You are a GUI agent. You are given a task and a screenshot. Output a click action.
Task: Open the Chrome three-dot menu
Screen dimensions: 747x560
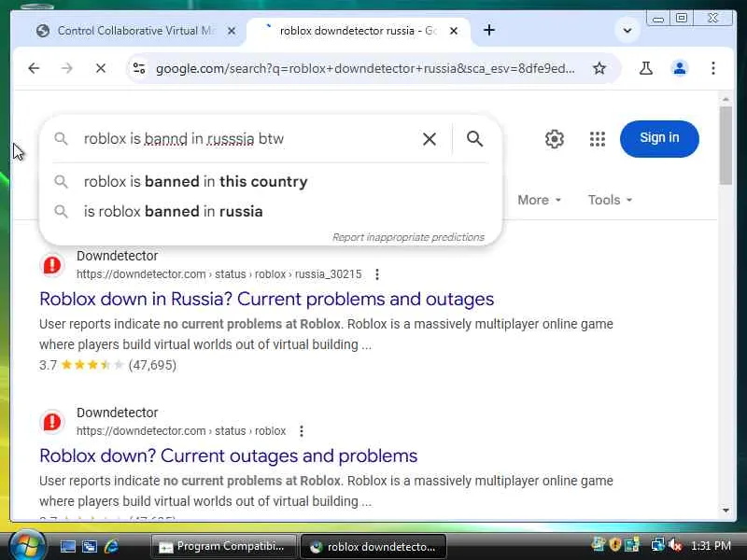click(713, 68)
